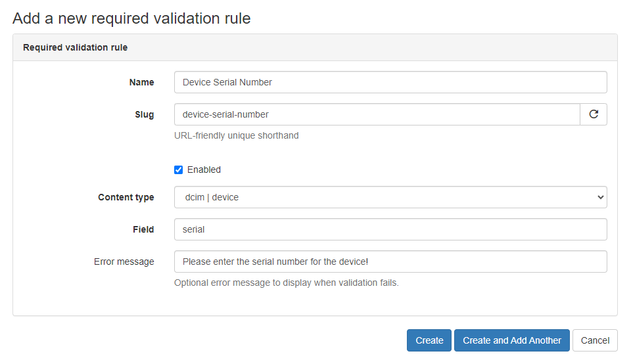Focus the Name input with Device Serial Number
The width and height of the screenshot is (631, 364).
[390, 82]
